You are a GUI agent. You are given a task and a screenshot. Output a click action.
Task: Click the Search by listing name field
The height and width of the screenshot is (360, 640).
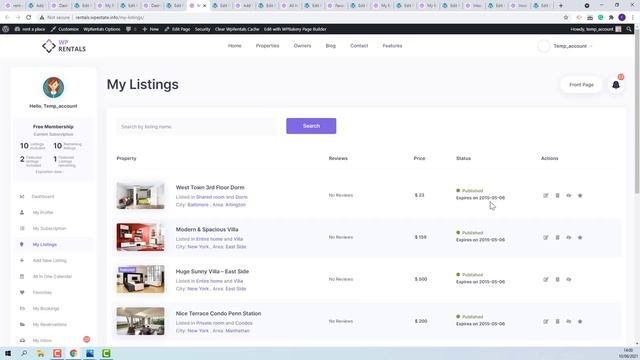(197, 127)
